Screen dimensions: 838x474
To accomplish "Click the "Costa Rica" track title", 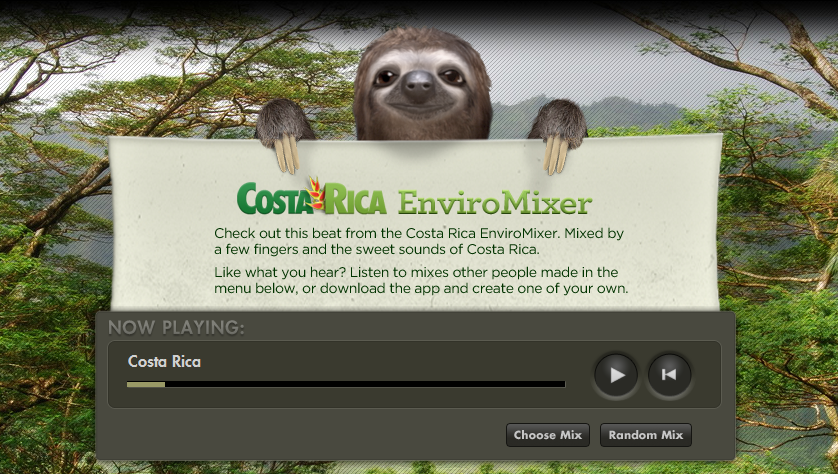I will (x=164, y=362).
